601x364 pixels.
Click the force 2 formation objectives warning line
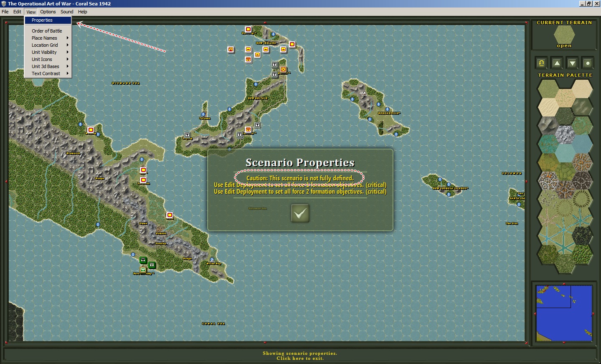click(x=300, y=192)
